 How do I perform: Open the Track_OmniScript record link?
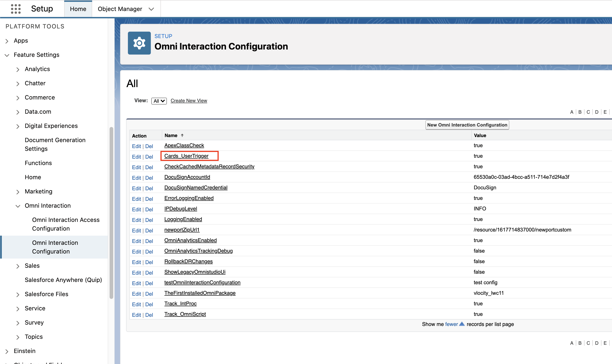coord(185,314)
